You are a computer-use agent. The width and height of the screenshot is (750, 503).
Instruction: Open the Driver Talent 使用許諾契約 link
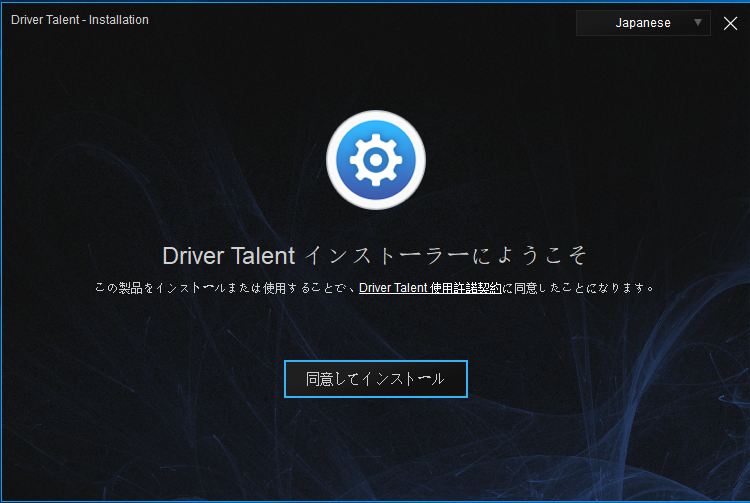pyautogui.click(x=430, y=288)
